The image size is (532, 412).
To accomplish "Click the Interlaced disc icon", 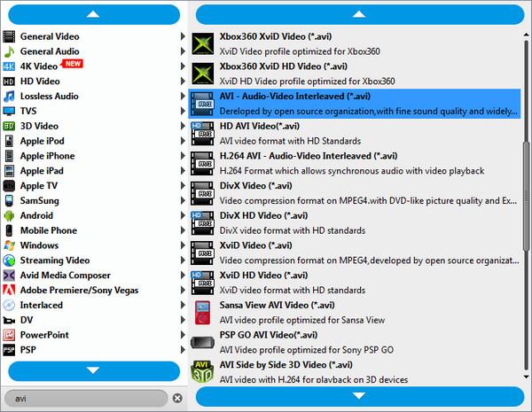I will [x=9, y=305].
